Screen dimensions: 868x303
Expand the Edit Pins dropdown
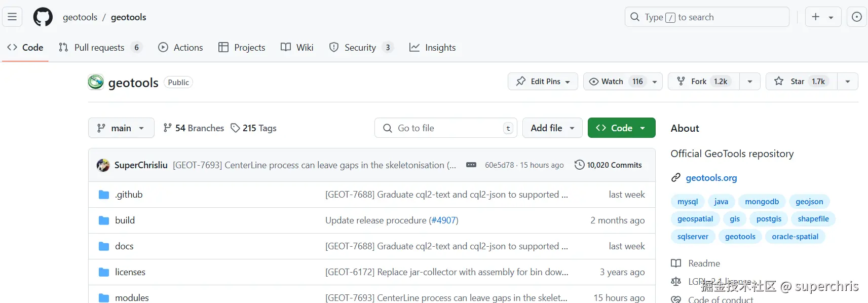pos(543,82)
